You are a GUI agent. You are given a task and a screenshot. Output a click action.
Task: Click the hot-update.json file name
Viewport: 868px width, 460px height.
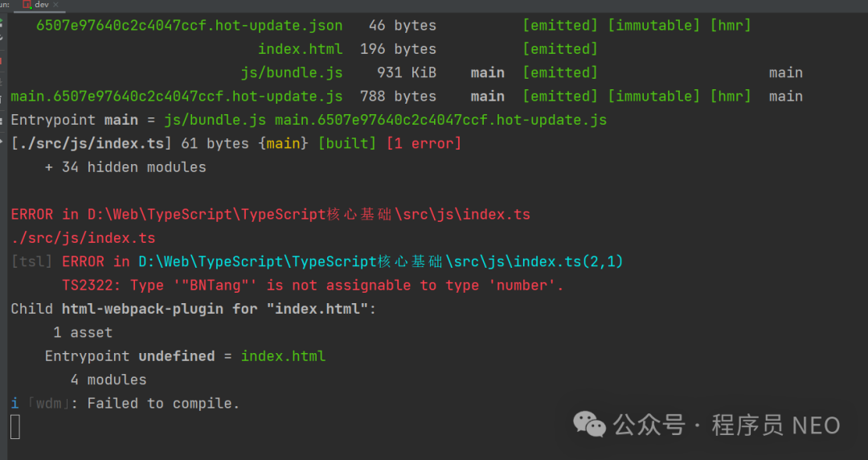click(x=190, y=26)
